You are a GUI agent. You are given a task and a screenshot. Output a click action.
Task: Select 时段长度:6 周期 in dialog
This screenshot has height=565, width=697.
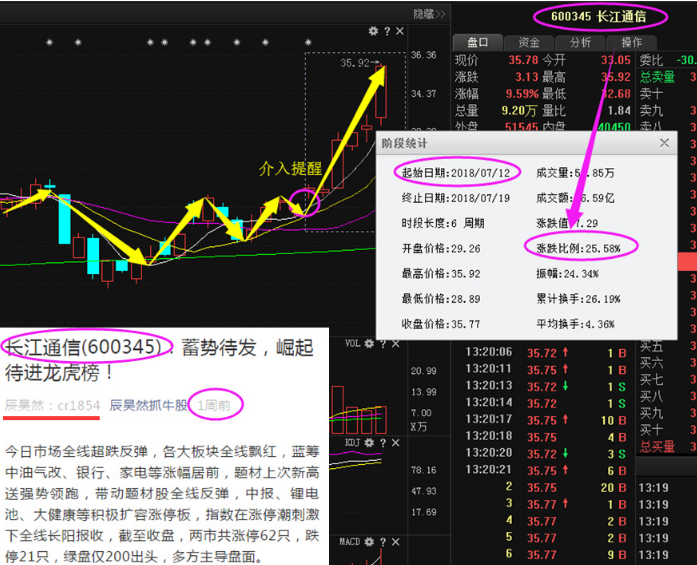443,223
